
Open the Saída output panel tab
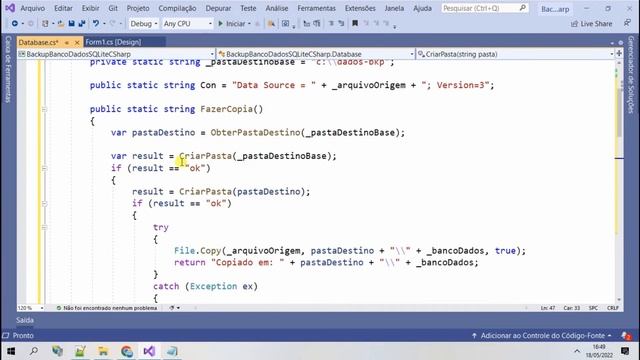pos(25,320)
